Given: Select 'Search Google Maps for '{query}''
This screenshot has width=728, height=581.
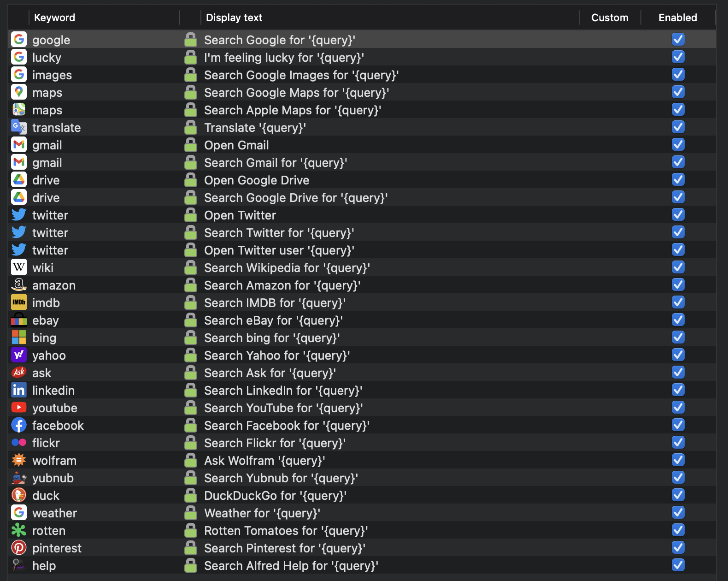Looking at the screenshot, I should tap(297, 92).
